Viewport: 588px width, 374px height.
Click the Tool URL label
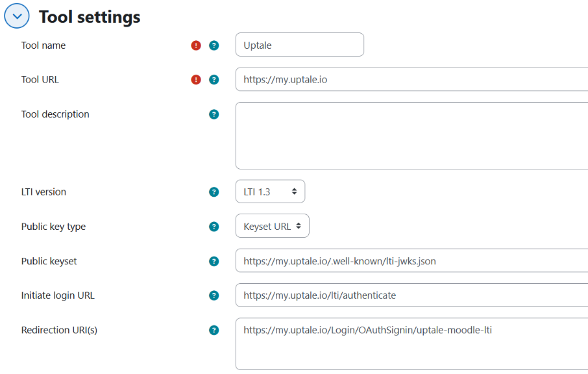[40, 79]
